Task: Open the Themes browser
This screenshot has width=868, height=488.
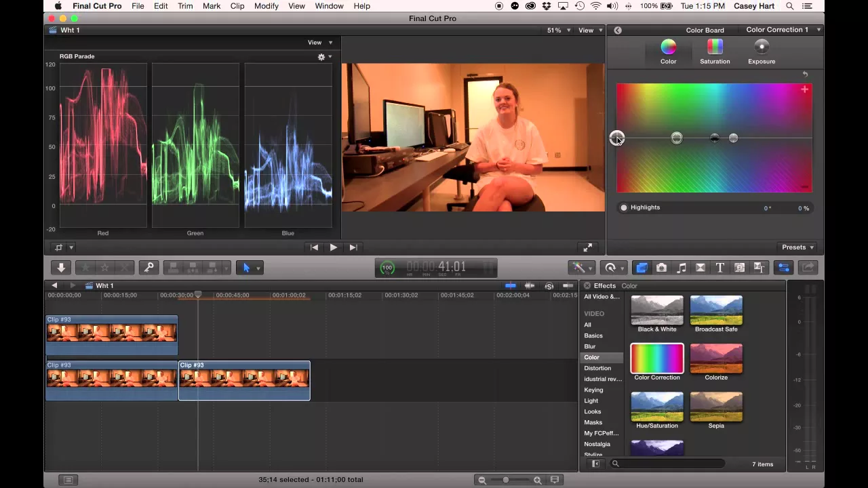Action: [x=759, y=268]
